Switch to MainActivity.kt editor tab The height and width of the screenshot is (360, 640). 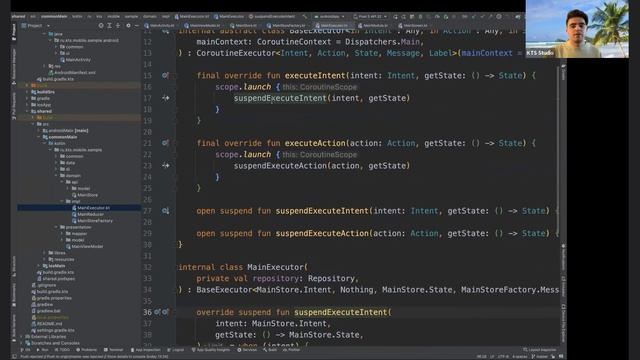point(160,25)
